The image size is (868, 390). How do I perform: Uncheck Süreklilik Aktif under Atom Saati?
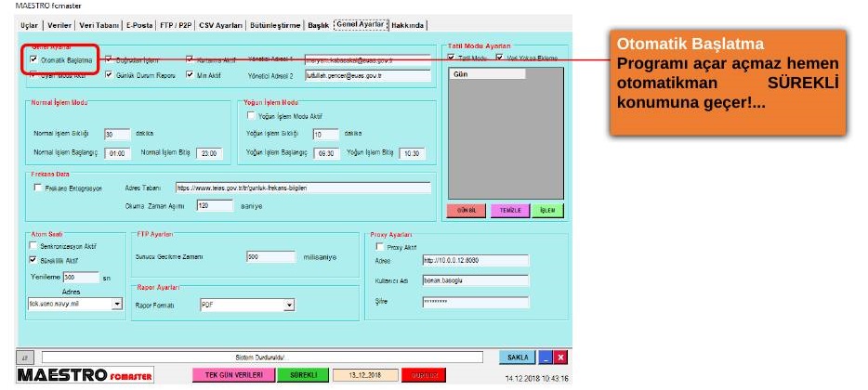point(33,259)
